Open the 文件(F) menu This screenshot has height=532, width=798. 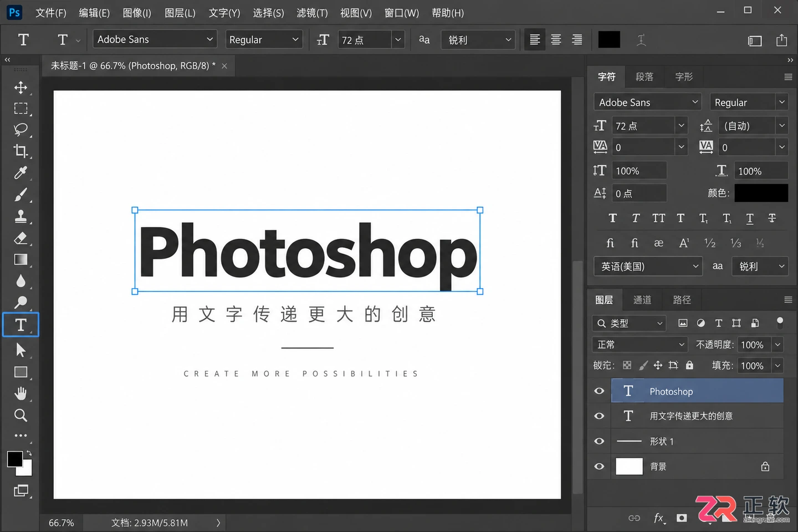point(51,13)
